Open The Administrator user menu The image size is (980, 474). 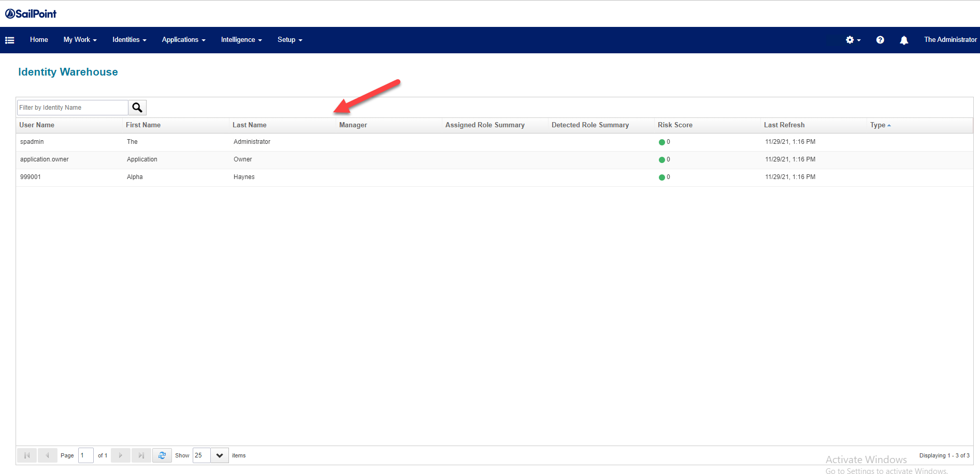pos(950,40)
